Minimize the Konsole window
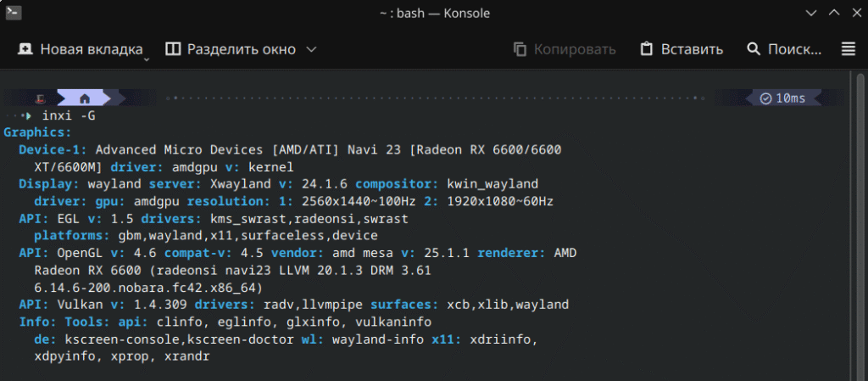Screen dimensions: 868x381 click(x=811, y=12)
